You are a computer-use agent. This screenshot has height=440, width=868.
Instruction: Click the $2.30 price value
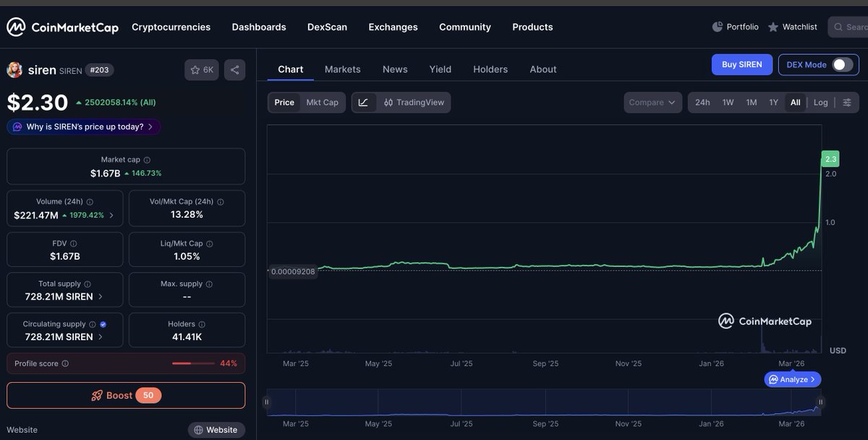[38, 103]
